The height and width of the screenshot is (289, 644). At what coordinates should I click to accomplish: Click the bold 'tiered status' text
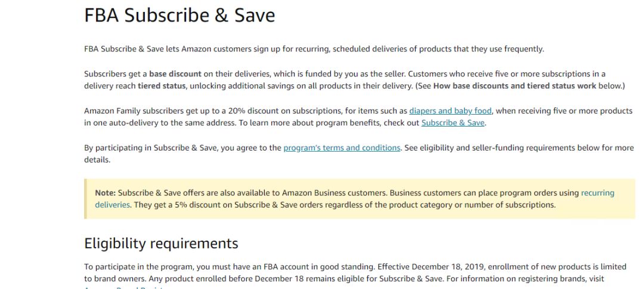(160, 86)
